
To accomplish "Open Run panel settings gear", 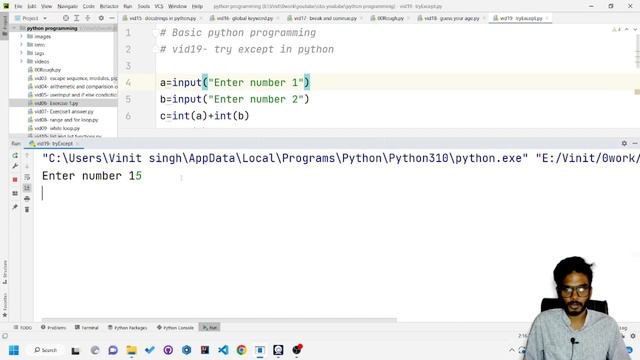I will tap(624, 143).
